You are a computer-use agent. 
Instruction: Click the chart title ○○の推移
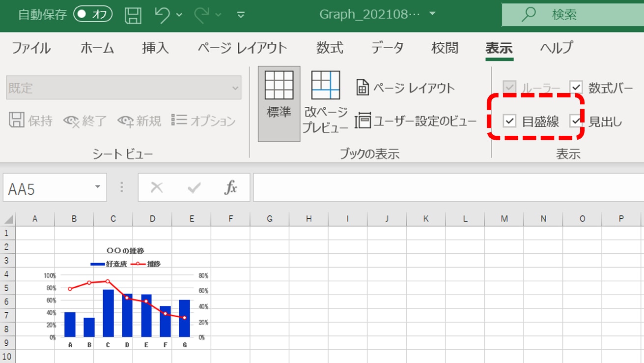point(126,251)
